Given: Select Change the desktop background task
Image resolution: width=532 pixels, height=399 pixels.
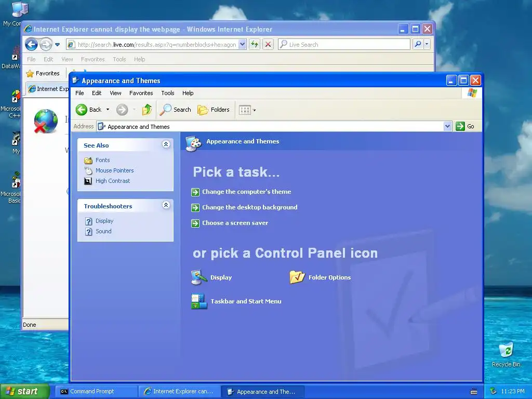Looking at the screenshot, I should [x=250, y=207].
